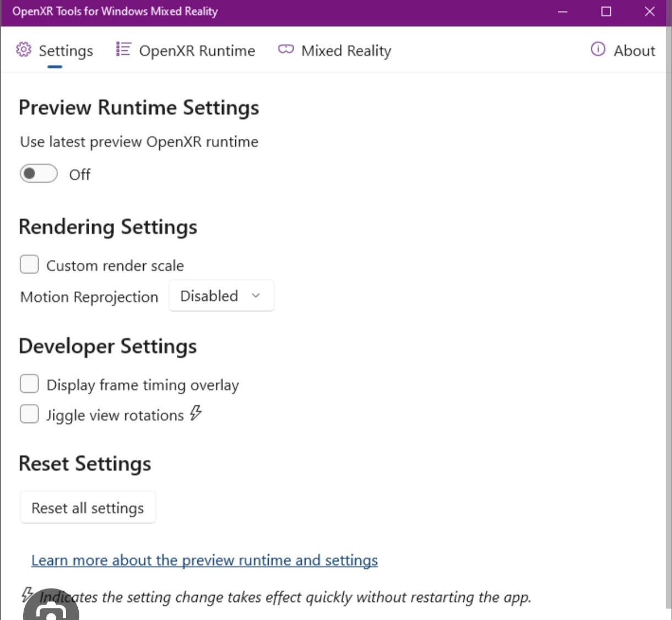This screenshot has height=620, width=672.
Task: Click Reset all settings button
Action: pos(88,508)
